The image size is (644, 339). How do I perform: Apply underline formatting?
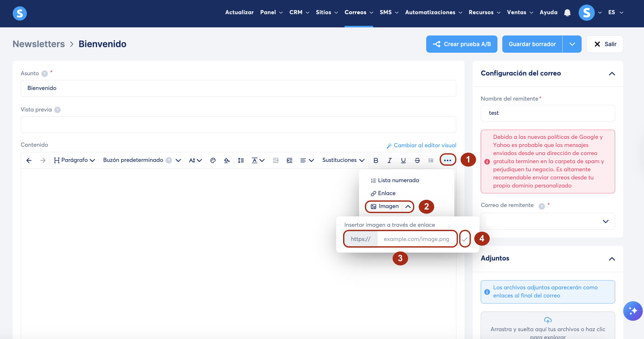click(x=403, y=160)
